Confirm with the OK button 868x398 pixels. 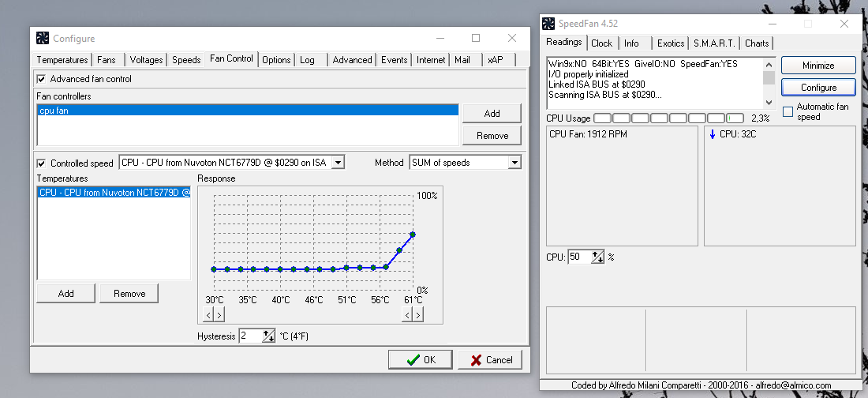(420, 360)
